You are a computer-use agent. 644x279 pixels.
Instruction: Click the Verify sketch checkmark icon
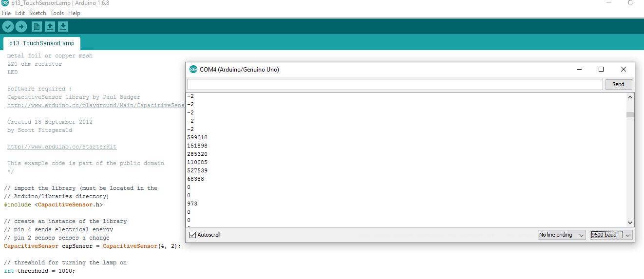tap(8, 26)
